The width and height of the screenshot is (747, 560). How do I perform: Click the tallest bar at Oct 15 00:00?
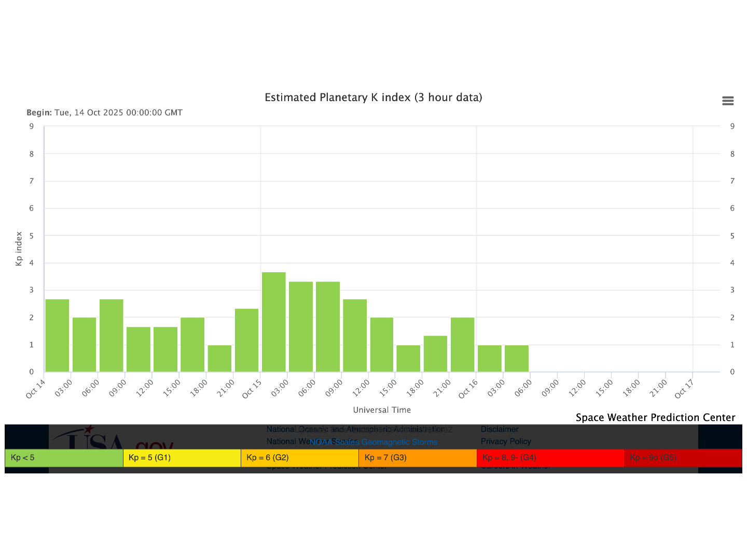[x=274, y=322]
